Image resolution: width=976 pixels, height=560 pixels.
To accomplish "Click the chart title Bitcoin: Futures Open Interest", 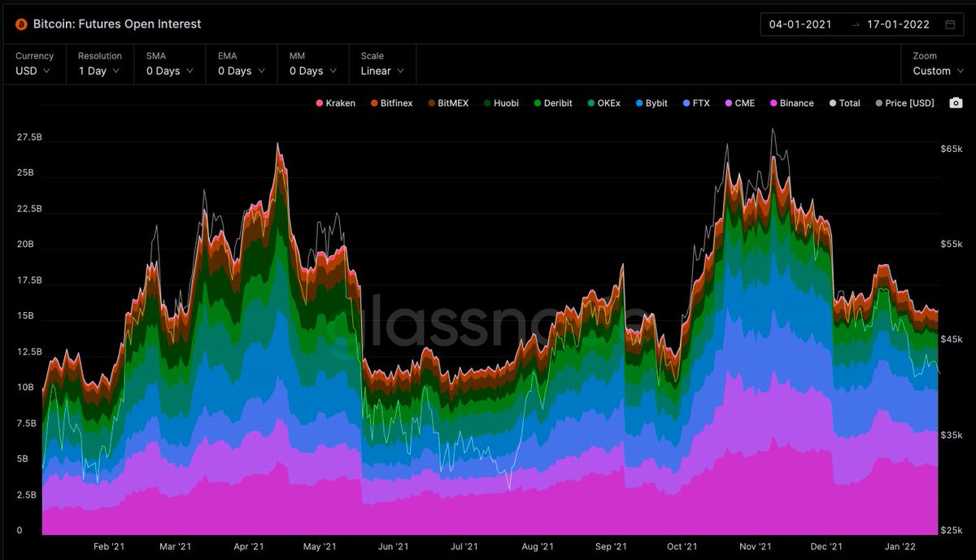I will point(117,24).
